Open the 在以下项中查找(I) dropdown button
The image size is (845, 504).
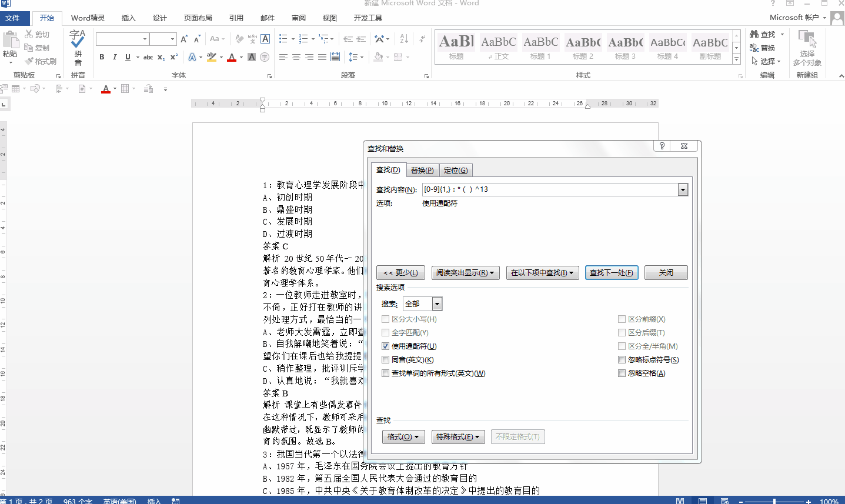click(542, 273)
